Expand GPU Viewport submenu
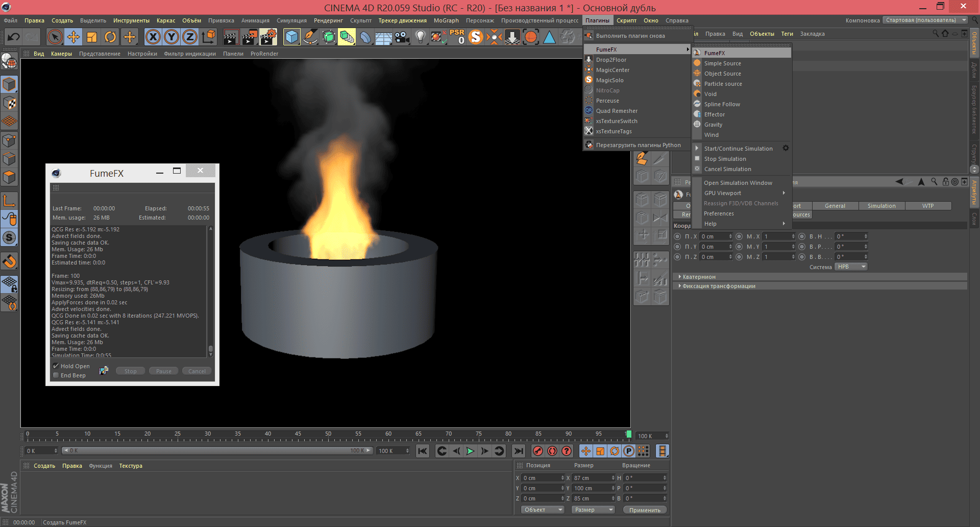This screenshot has width=980, height=527. (742, 193)
